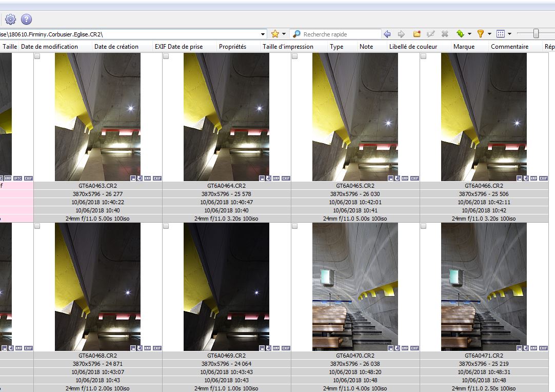Open the dropdown arrow next to the filter funnel
This screenshot has height=392, width=555.
point(489,34)
